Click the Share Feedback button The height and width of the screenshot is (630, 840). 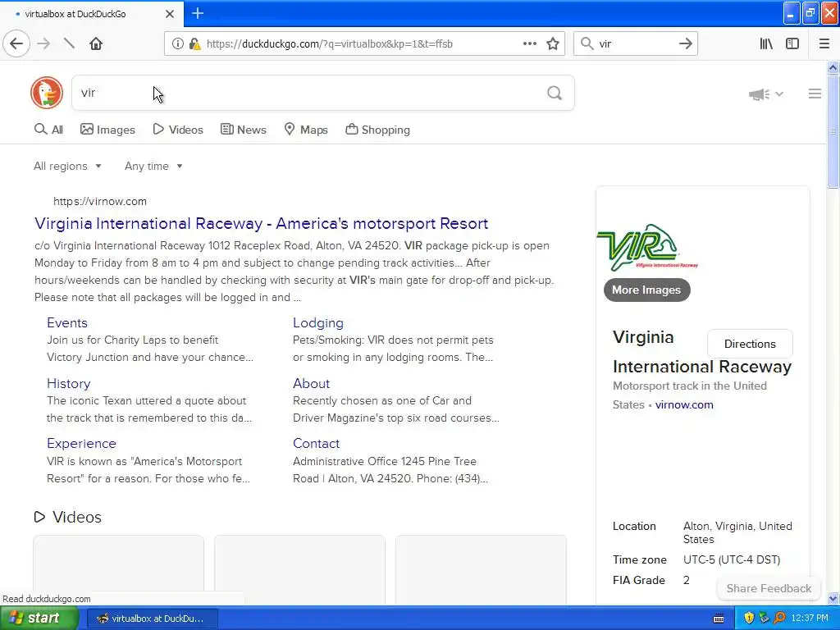(768, 588)
